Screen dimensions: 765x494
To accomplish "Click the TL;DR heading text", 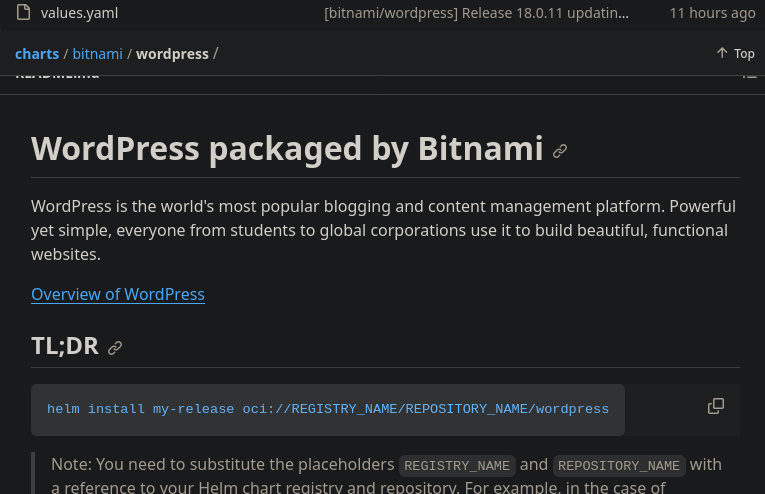I will (65, 346).
